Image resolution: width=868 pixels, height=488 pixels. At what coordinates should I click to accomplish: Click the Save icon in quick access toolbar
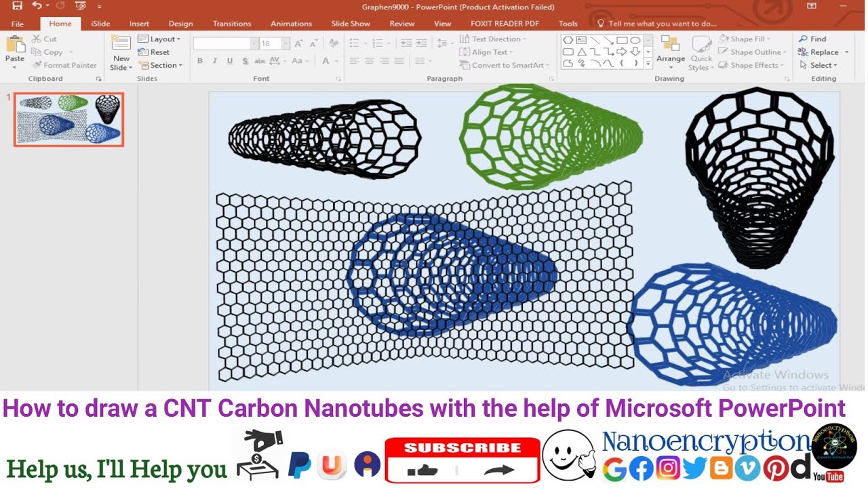(x=17, y=6)
